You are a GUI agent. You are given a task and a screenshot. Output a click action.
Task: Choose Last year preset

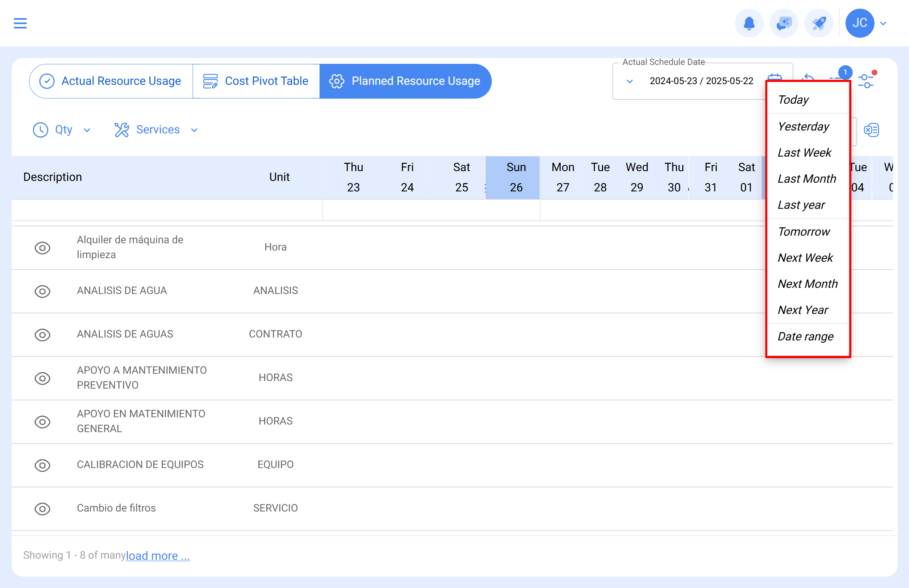click(808, 205)
